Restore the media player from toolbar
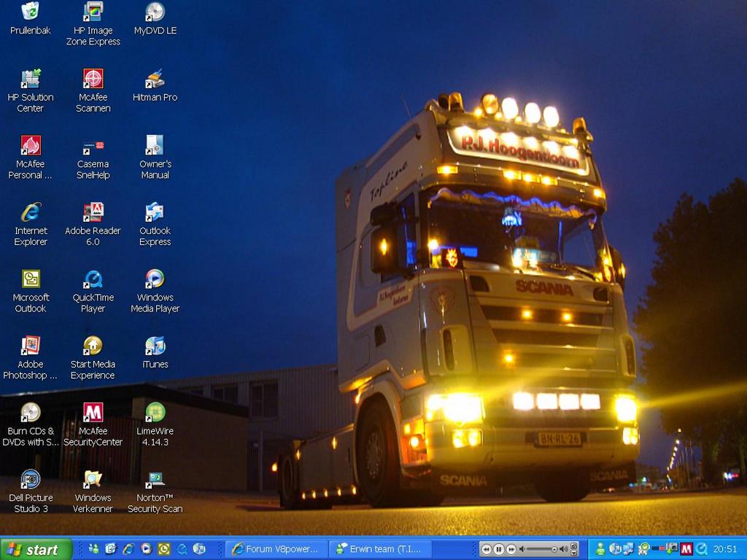The width and height of the screenshot is (747, 560). click(574, 545)
